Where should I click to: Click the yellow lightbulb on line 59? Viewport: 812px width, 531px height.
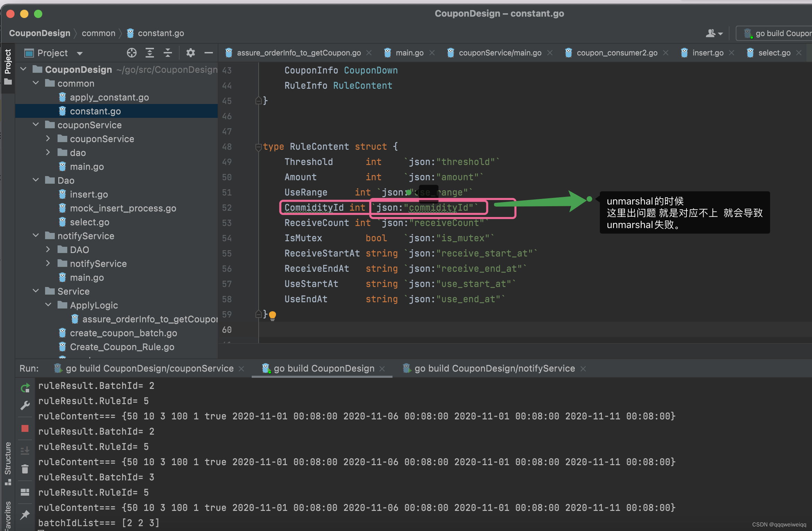click(x=273, y=315)
